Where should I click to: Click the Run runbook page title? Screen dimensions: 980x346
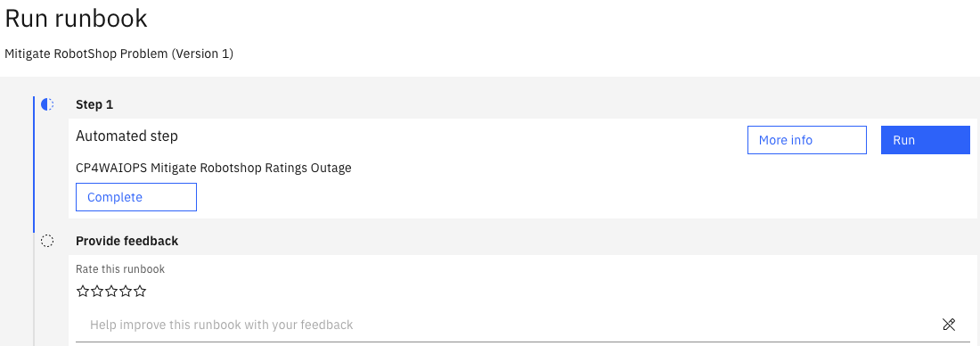(x=77, y=19)
